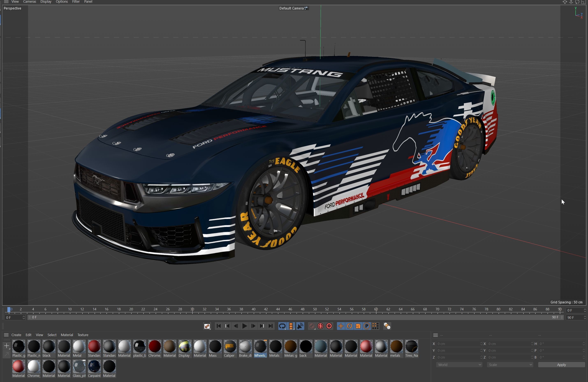Click the plus New Material button

pyautogui.click(x=7, y=346)
